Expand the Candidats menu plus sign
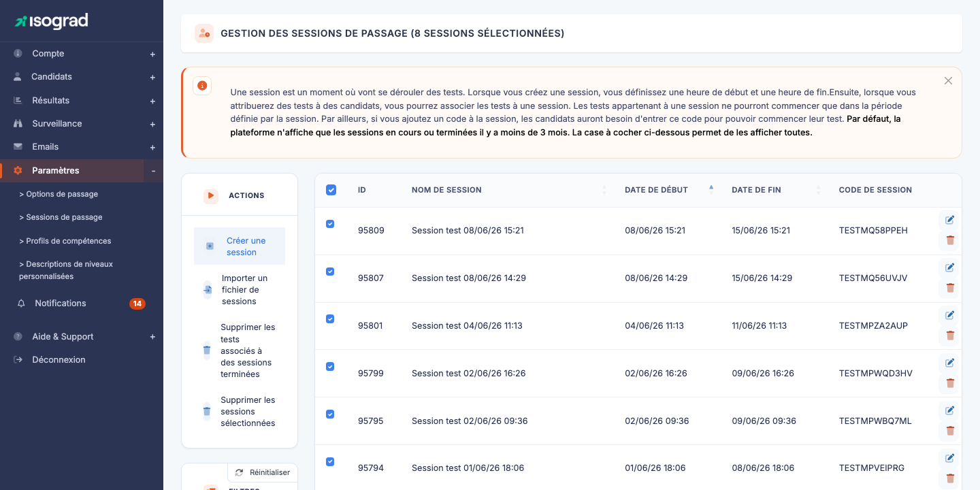 coord(152,78)
